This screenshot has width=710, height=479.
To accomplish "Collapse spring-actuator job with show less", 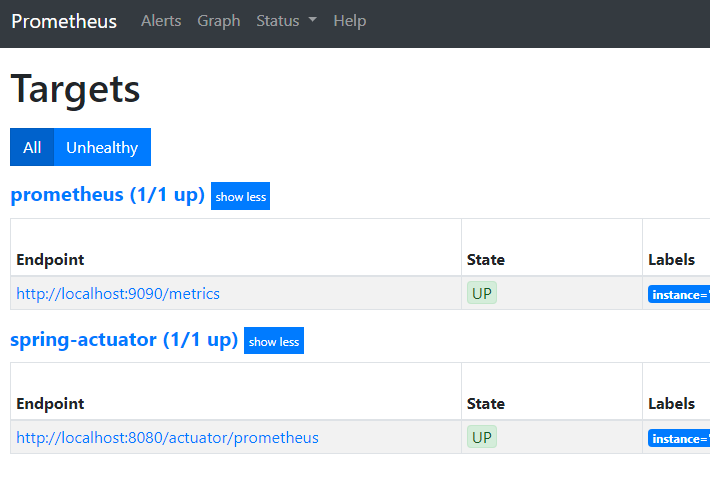I will (x=273, y=341).
